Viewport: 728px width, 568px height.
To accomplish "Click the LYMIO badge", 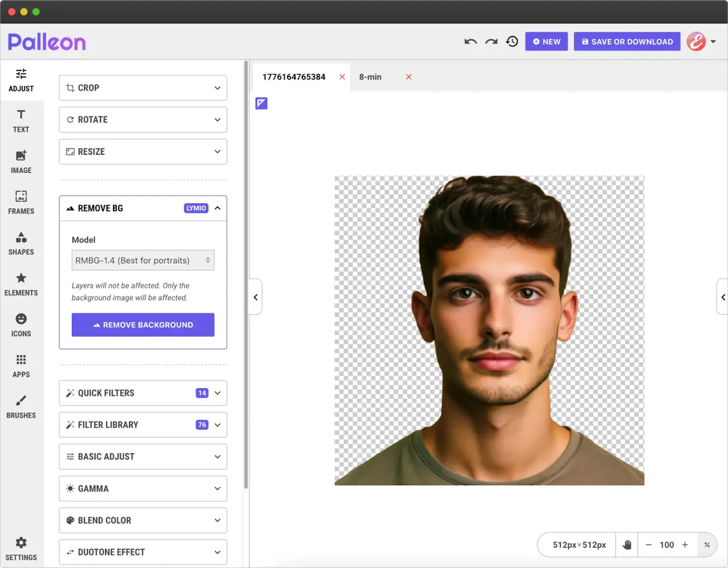I will point(196,208).
